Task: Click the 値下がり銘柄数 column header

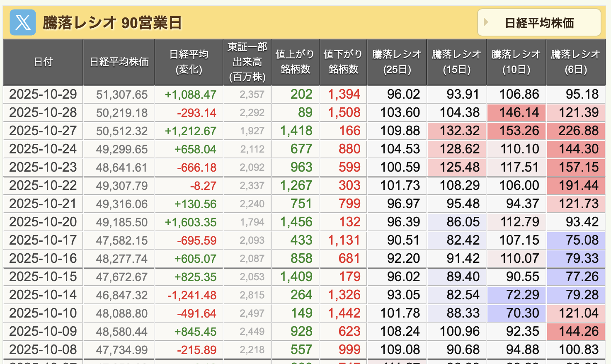Action: tap(343, 62)
